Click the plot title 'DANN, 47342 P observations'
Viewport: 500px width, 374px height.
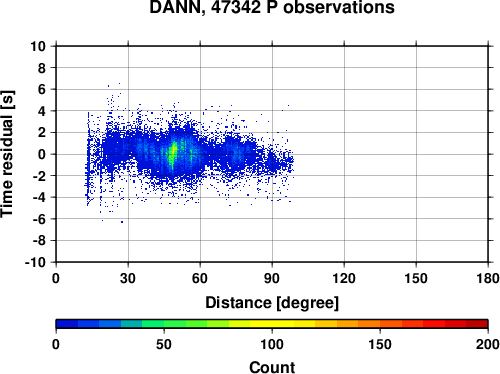coord(272,7)
